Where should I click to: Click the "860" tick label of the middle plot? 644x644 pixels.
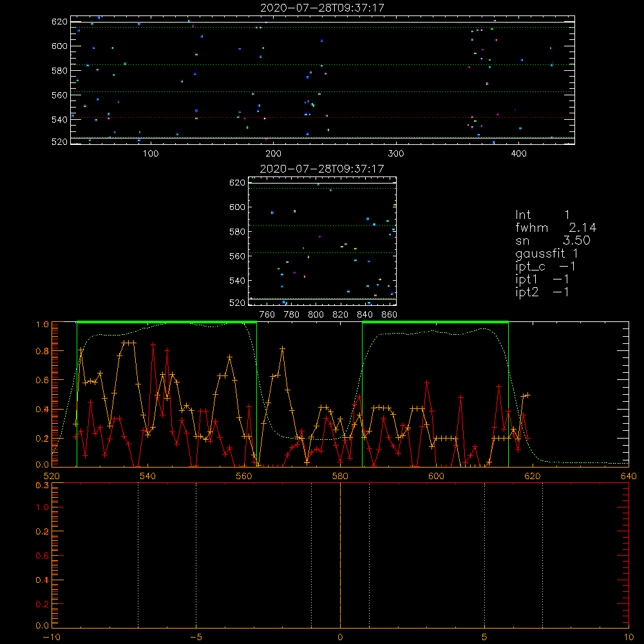point(390,315)
